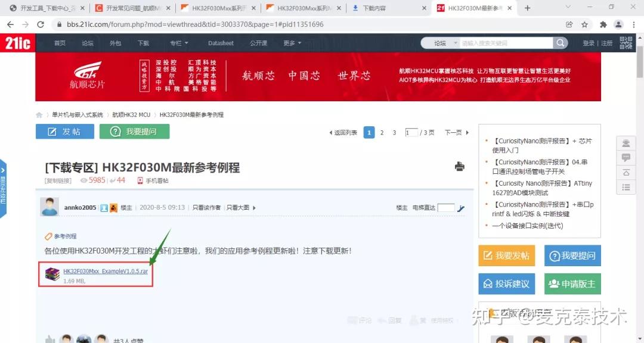Click the page number input before / 3 页
The image size is (644, 343).
click(x=411, y=132)
